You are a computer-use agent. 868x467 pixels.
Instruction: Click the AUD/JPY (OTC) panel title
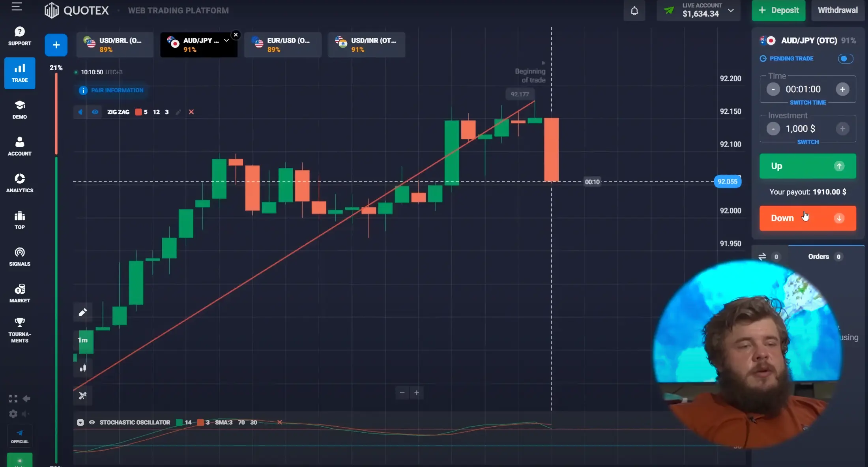[809, 41]
